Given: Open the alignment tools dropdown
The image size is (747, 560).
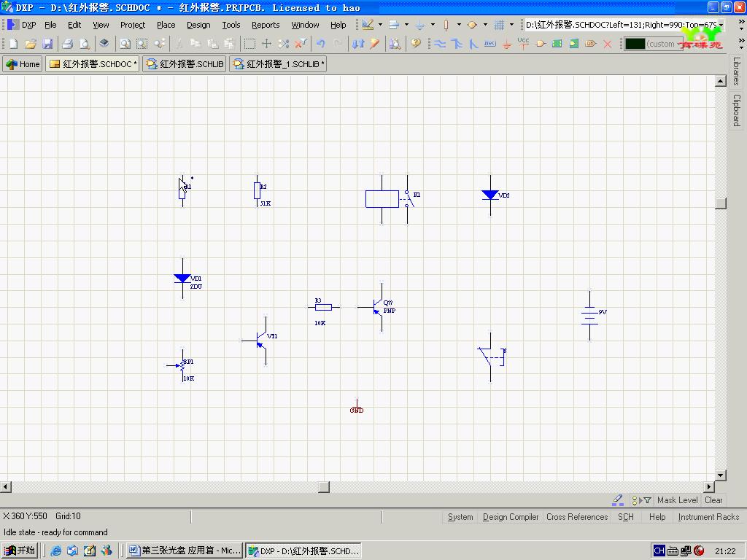Looking at the screenshot, I should [x=406, y=25].
